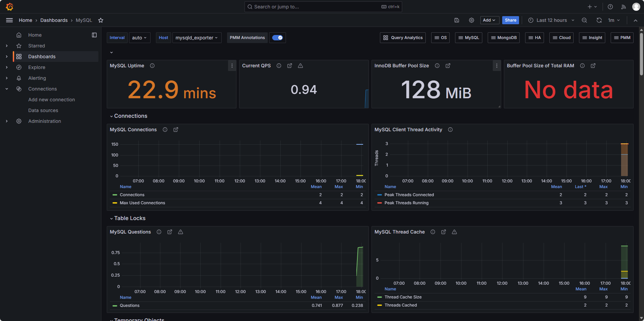Open the HA dashboards menu
The image size is (644, 321).
tap(535, 38)
